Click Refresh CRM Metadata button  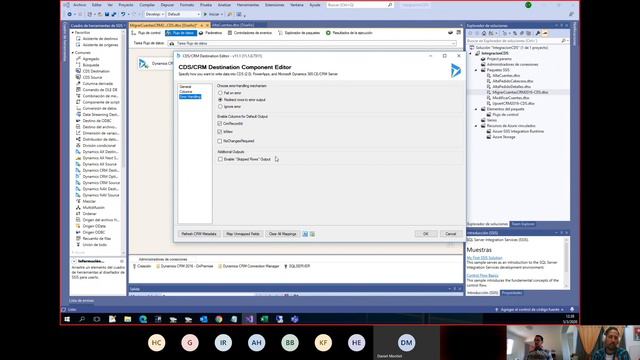coord(199,234)
